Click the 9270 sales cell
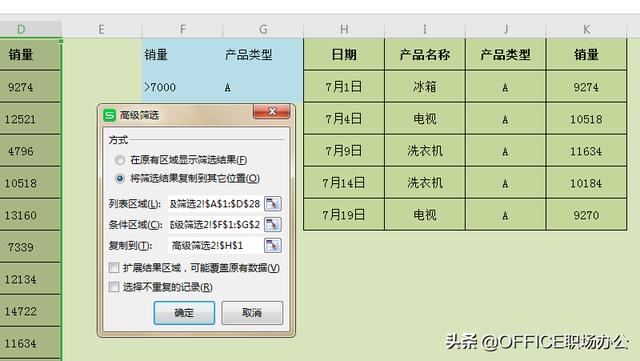The image size is (640, 361). [x=587, y=215]
